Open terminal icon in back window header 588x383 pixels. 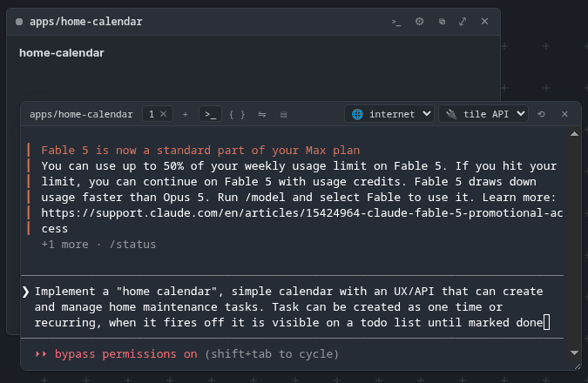396,22
